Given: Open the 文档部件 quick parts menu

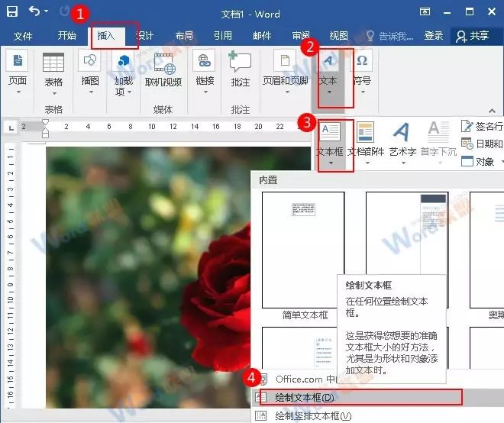Looking at the screenshot, I should 366,144.
